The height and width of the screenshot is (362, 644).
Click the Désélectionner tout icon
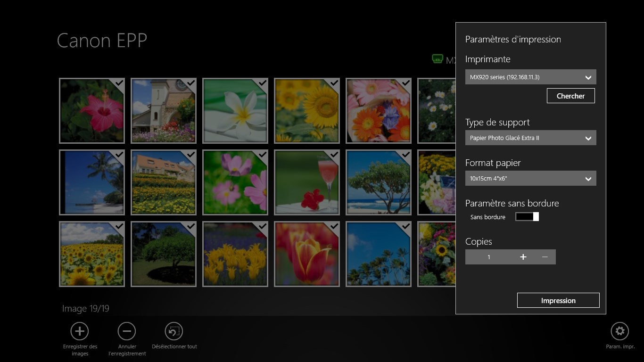174,331
